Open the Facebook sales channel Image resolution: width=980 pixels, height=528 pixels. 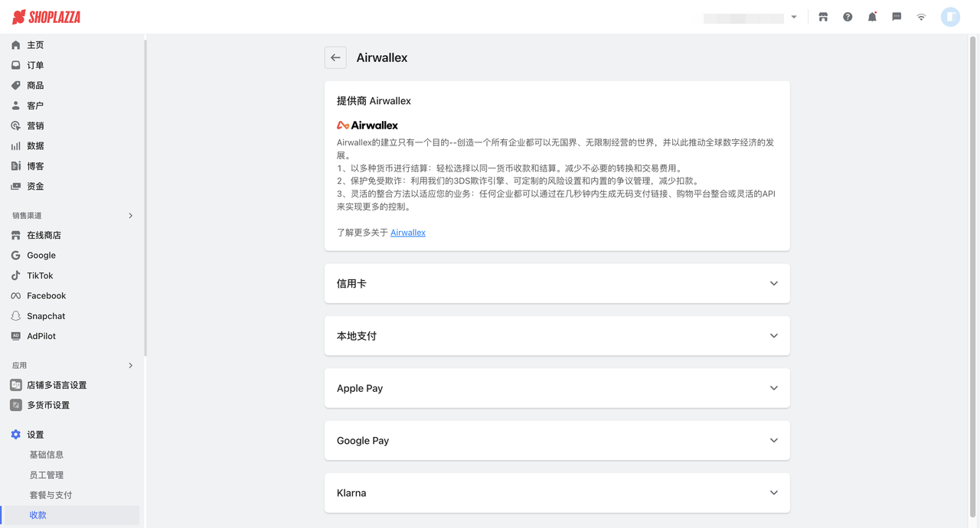click(47, 295)
